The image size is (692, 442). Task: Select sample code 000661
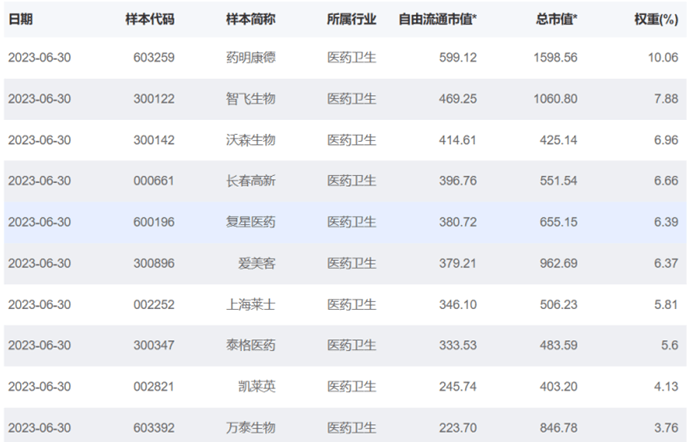click(154, 180)
